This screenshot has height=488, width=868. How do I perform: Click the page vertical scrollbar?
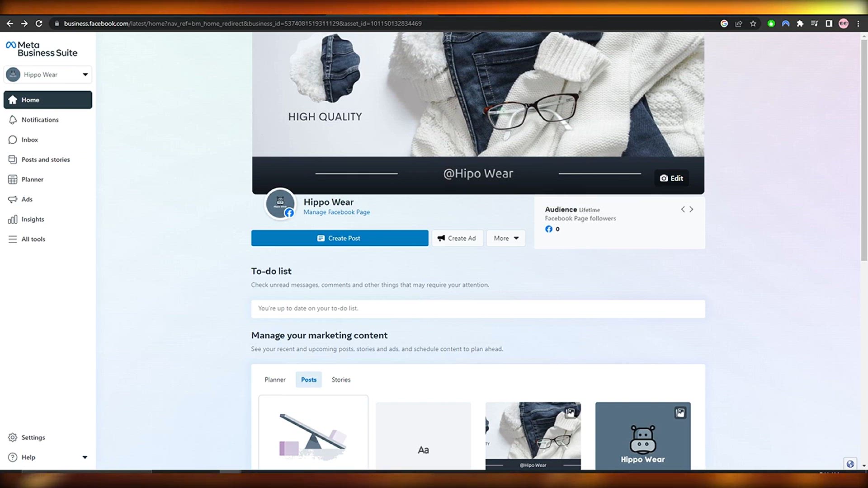click(864, 150)
